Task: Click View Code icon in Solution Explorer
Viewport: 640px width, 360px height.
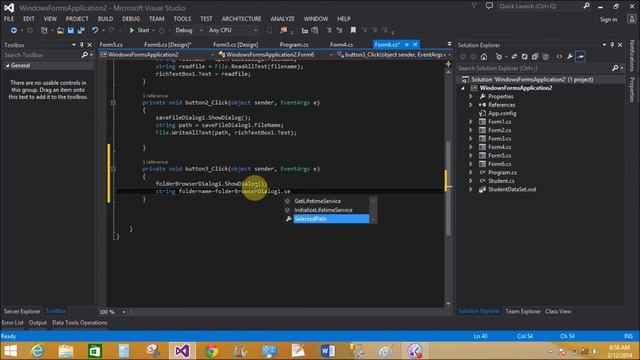Action: [559, 57]
